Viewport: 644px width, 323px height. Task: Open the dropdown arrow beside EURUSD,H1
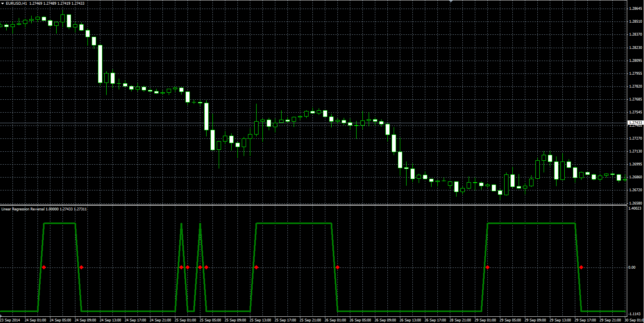2,3
